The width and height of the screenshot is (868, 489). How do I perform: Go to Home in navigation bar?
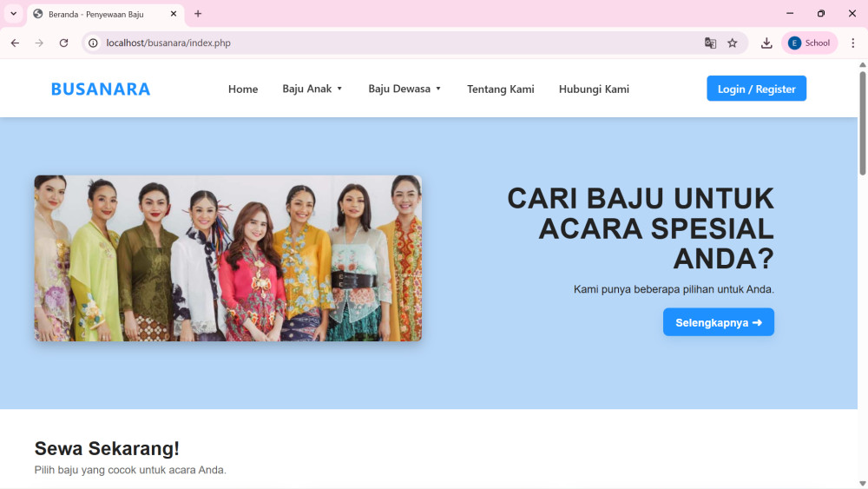pyautogui.click(x=243, y=89)
